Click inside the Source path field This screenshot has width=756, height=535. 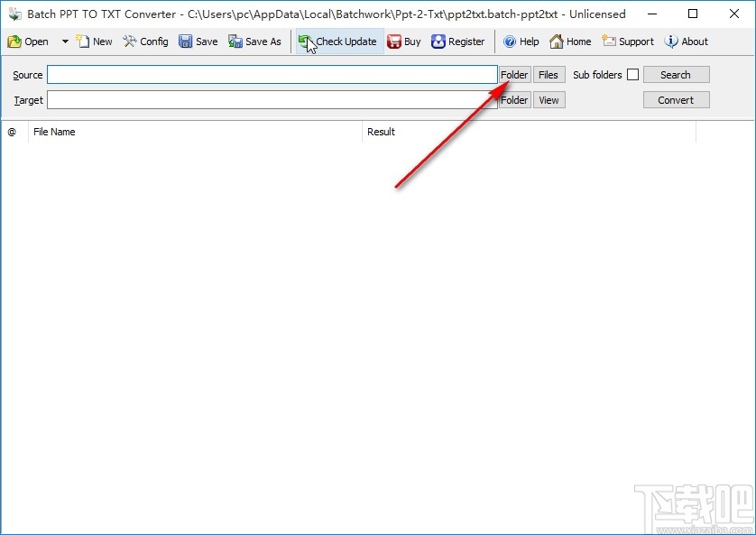271,74
